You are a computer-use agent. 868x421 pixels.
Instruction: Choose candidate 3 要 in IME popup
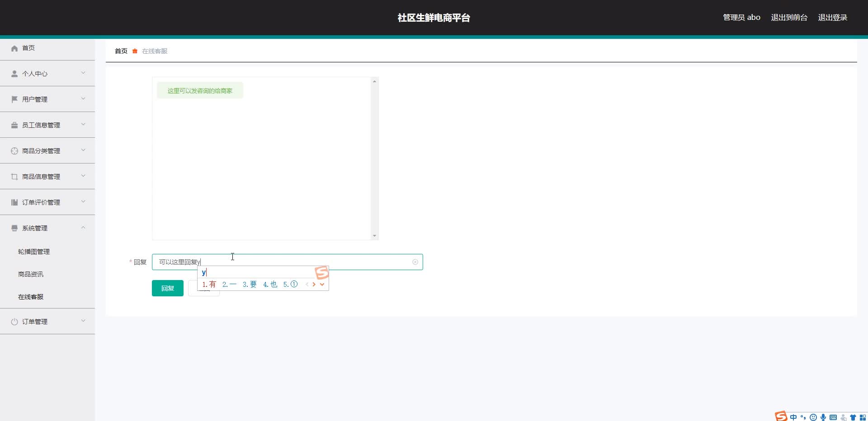click(x=250, y=285)
